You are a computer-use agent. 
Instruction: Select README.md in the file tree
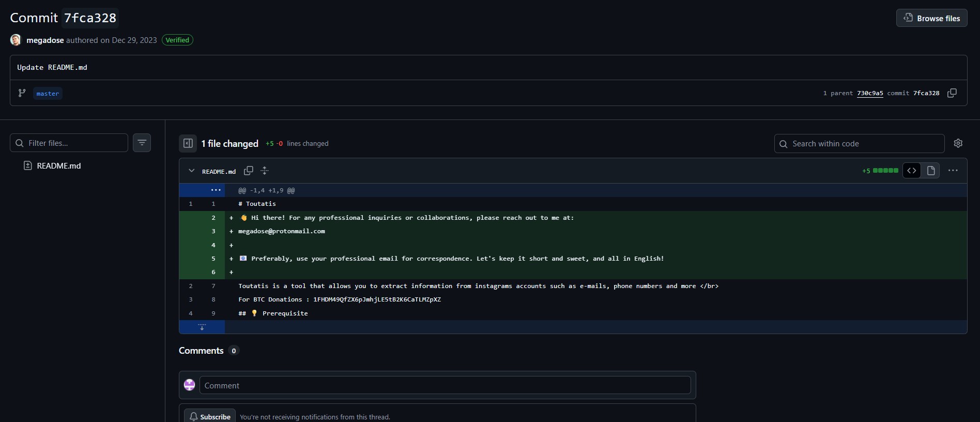click(x=58, y=165)
